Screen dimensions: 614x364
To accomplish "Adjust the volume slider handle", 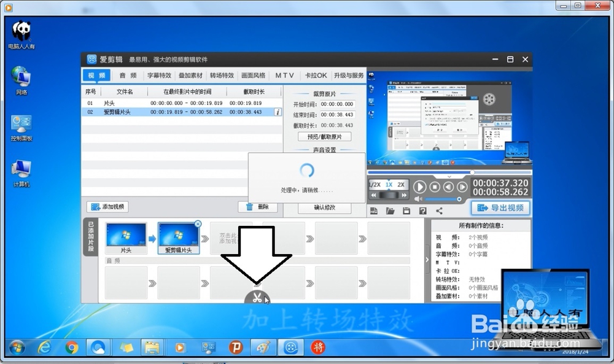I will coord(459,199).
